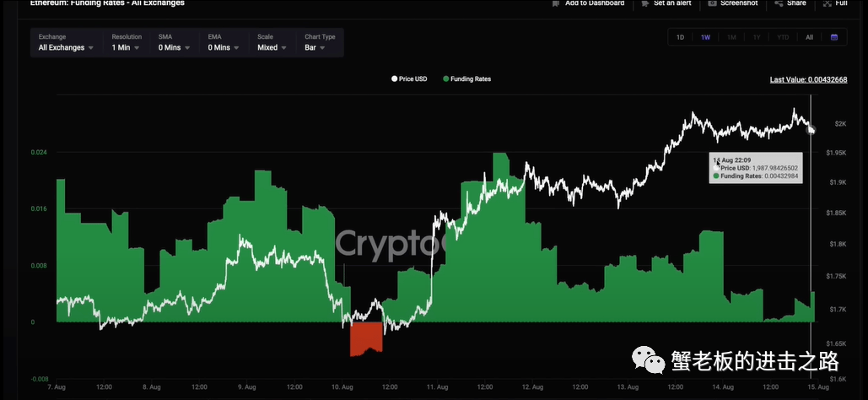
Task: Click the Screenshot camera icon
Action: (713, 3)
